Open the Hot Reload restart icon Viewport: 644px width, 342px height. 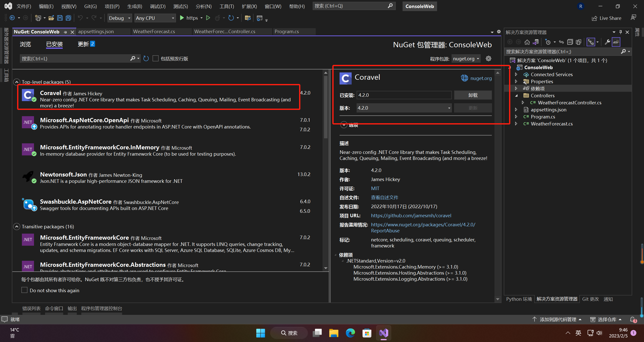[x=231, y=18]
